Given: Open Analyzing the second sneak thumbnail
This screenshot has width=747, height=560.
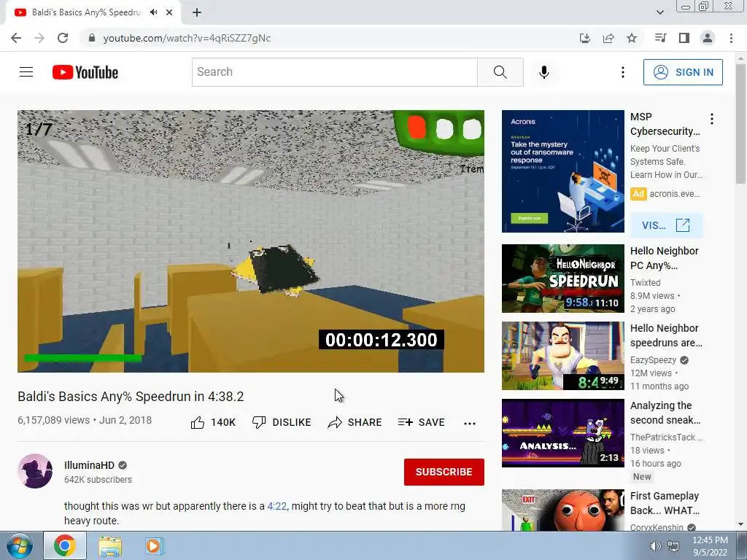Looking at the screenshot, I should pyautogui.click(x=562, y=433).
